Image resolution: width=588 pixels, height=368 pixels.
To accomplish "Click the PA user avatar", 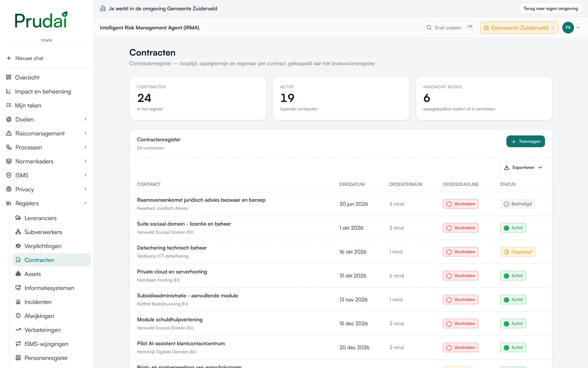I will (x=568, y=27).
